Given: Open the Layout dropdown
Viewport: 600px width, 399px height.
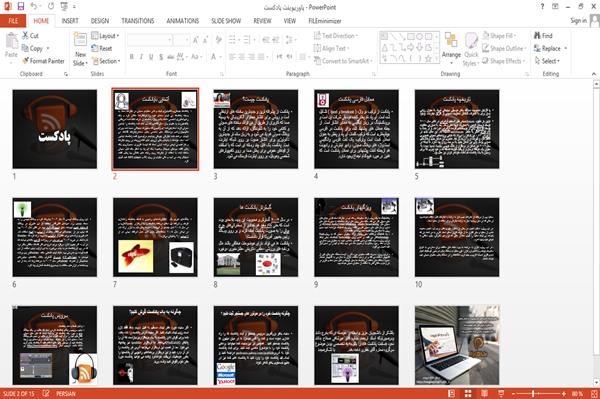Looking at the screenshot, I should point(105,36).
